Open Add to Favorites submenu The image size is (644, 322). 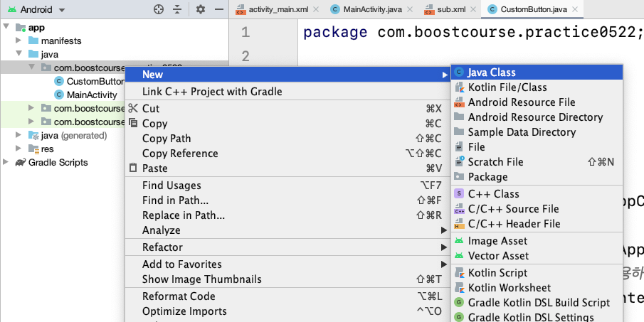coord(287,264)
